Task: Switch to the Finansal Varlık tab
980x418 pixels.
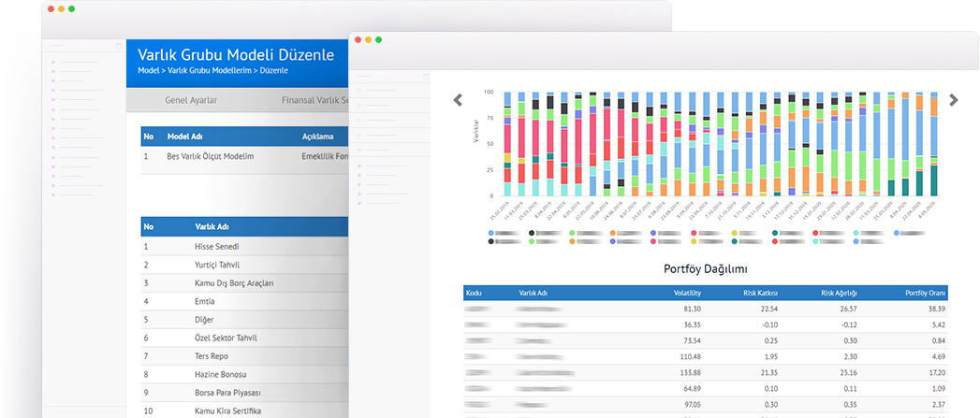Action: click(314, 99)
